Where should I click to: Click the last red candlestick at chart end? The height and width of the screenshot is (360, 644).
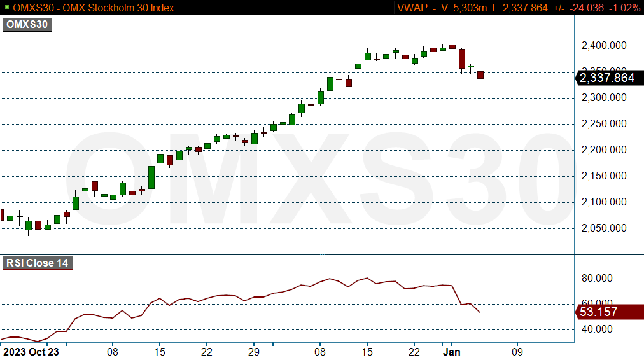(480, 74)
